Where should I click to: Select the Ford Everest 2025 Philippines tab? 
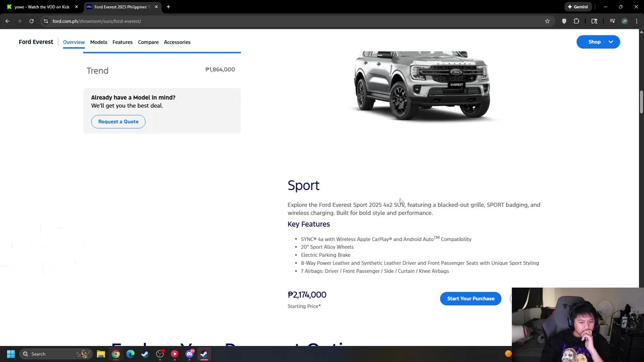(x=121, y=7)
